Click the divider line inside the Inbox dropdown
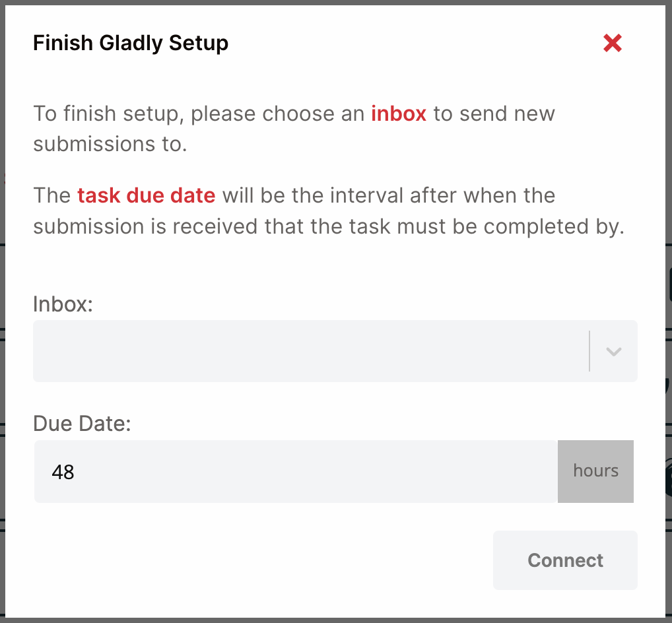 tap(589, 351)
